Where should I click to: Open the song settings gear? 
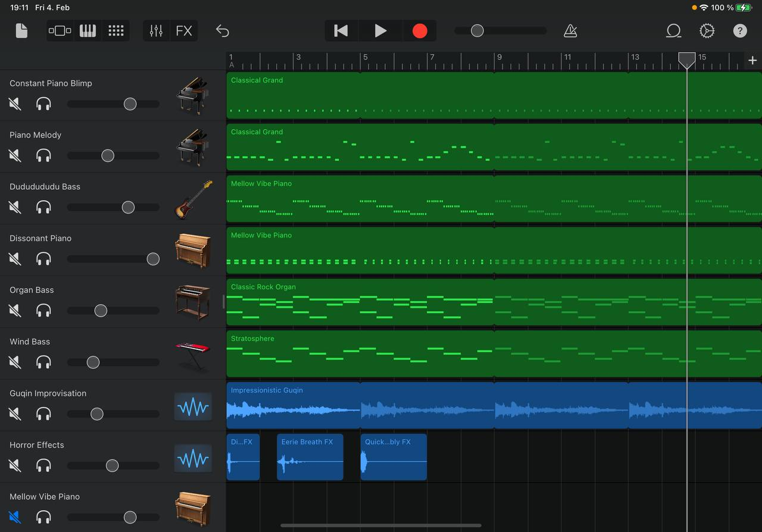[x=707, y=30]
